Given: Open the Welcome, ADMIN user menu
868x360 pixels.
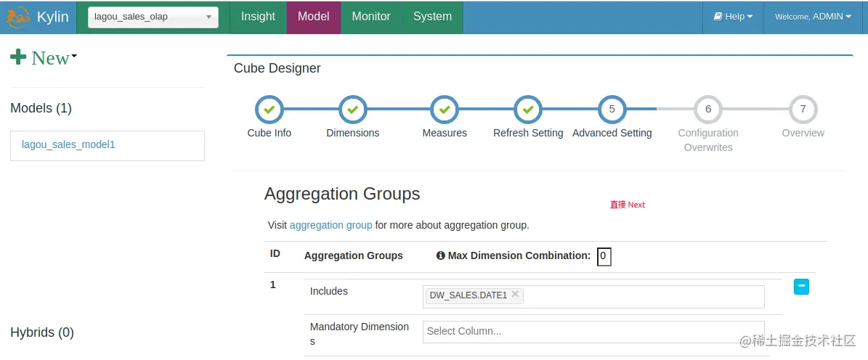Looking at the screenshot, I should [x=813, y=17].
